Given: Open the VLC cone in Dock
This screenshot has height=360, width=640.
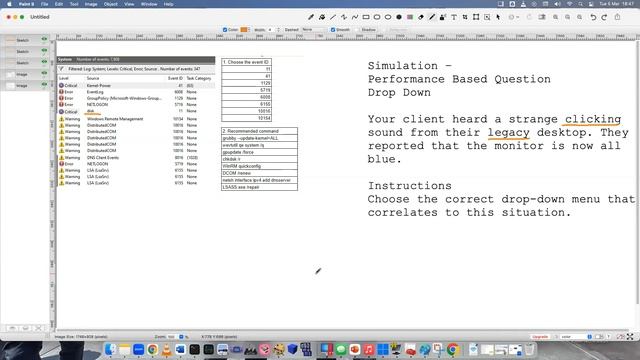Looking at the screenshot, I should [x=166, y=349].
